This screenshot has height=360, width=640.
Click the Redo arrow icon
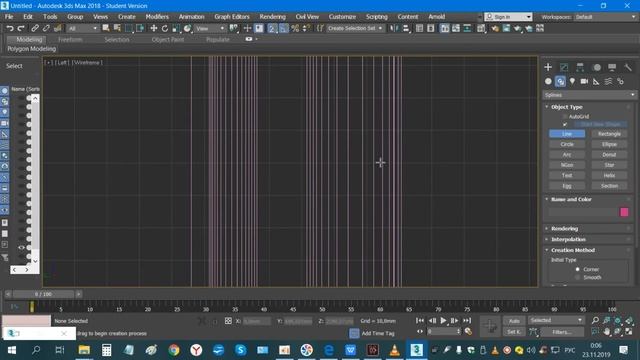coord(21,28)
